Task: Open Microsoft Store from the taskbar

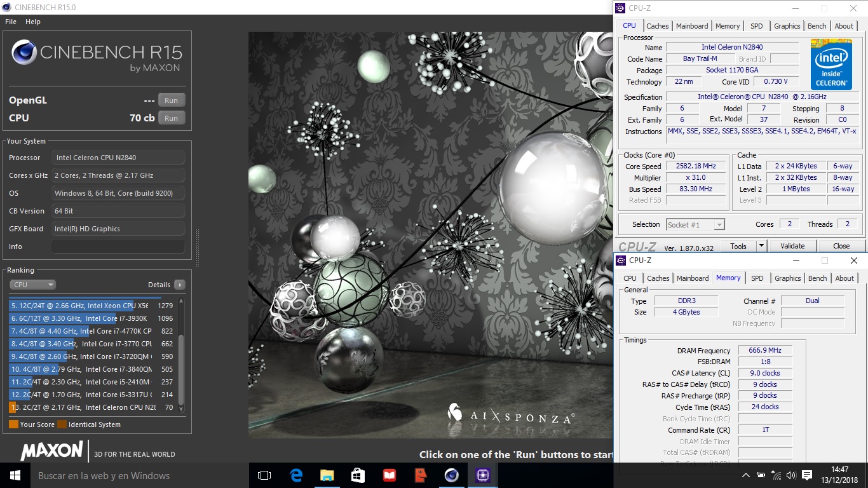Action: tap(358, 475)
